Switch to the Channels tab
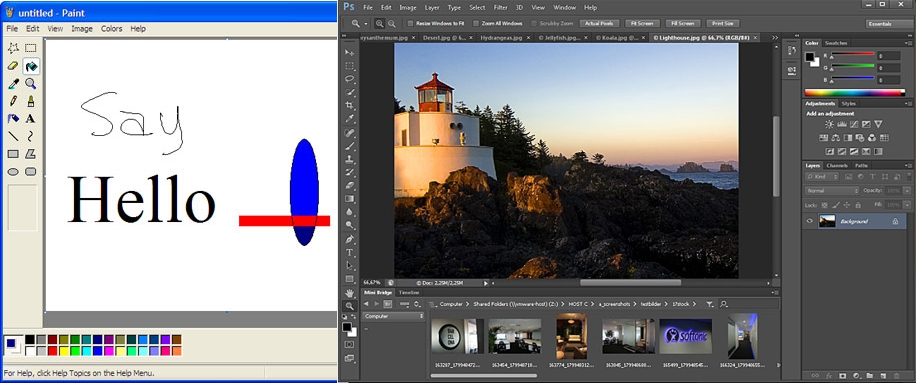The image size is (916, 383). pos(836,166)
